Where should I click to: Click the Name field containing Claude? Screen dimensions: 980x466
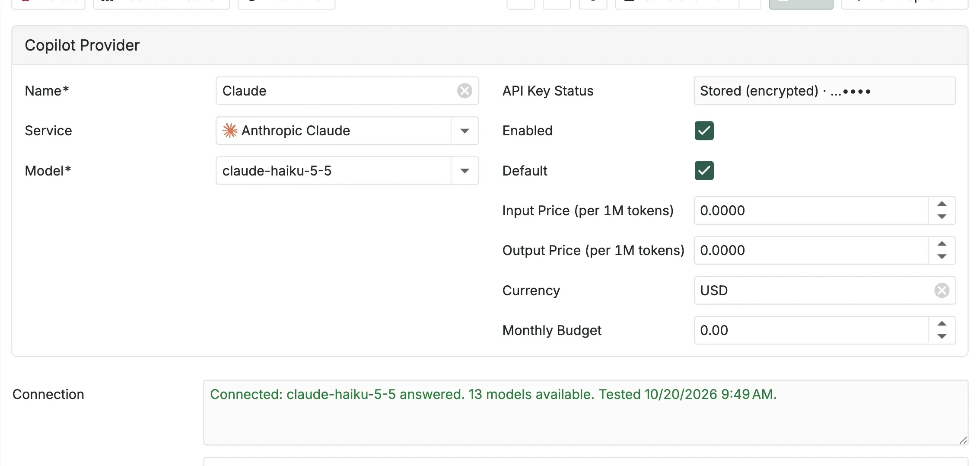(x=347, y=91)
